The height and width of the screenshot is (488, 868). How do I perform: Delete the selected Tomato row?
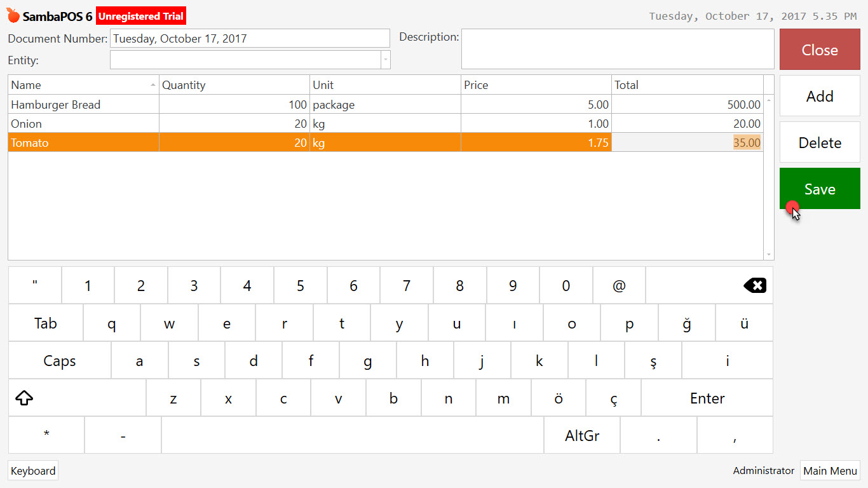820,142
